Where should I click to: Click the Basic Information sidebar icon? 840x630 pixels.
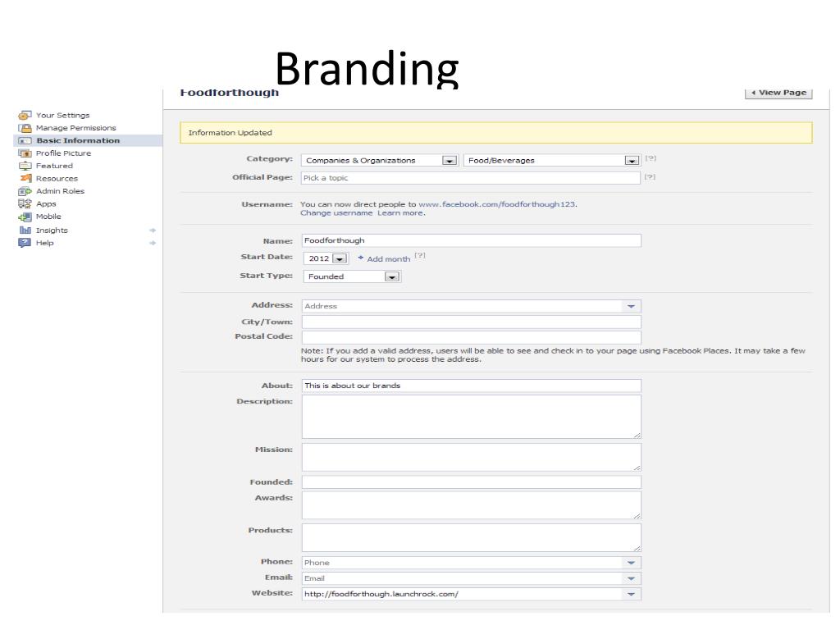(x=25, y=140)
